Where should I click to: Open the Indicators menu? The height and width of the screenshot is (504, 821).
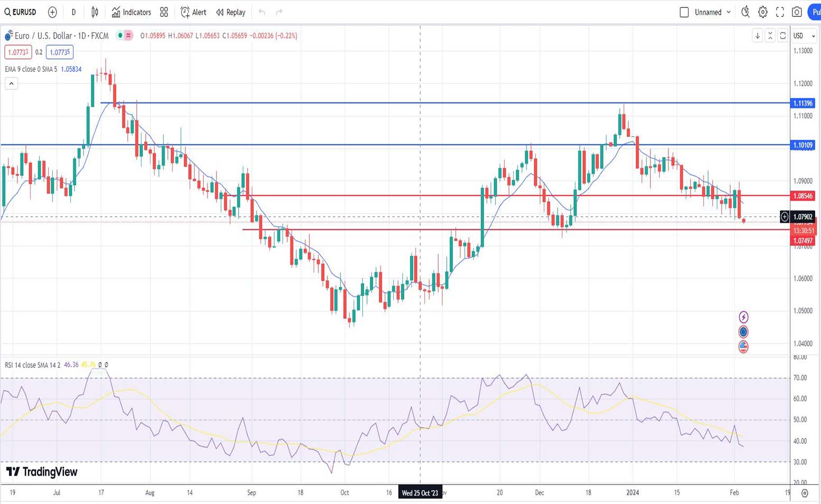[x=131, y=12]
